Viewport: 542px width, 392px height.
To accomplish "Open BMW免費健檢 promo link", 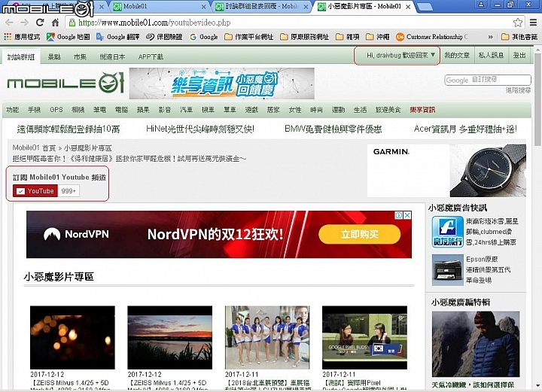I will click(x=333, y=129).
